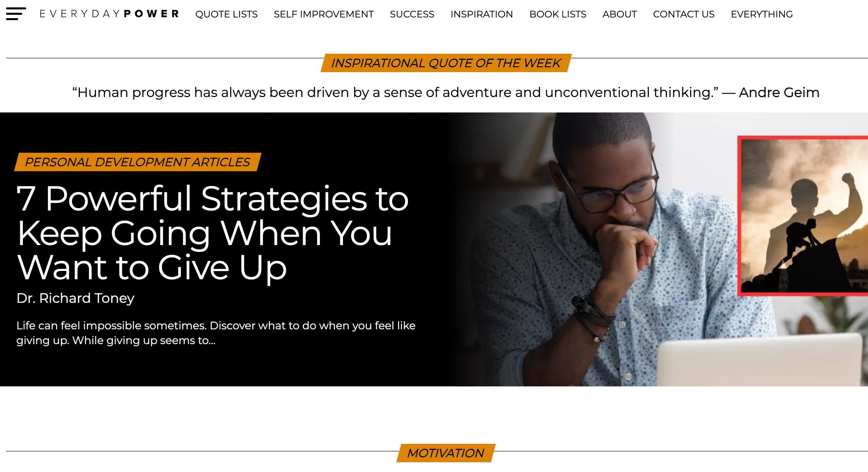The image size is (868, 472).
Task: Open the Contact Us page
Action: (x=683, y=14)
